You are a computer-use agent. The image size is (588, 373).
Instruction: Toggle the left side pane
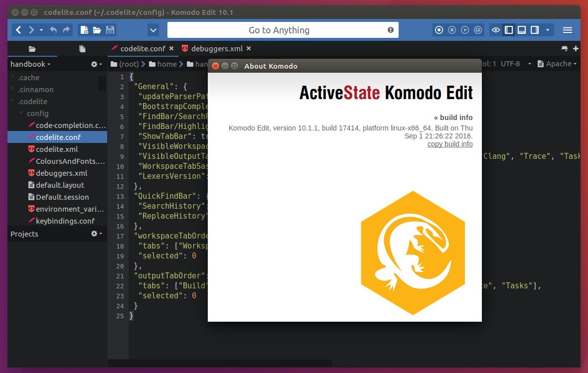coord(509,30)
